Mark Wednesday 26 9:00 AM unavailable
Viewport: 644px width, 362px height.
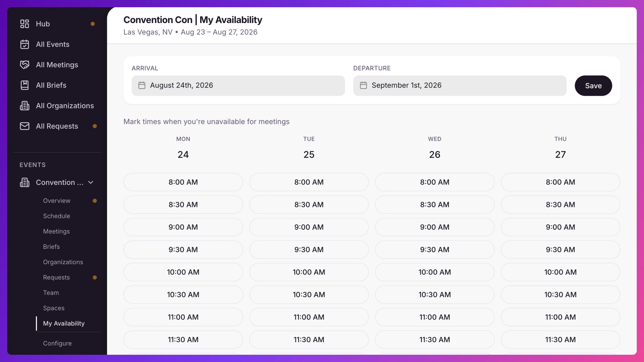point(435,227)
